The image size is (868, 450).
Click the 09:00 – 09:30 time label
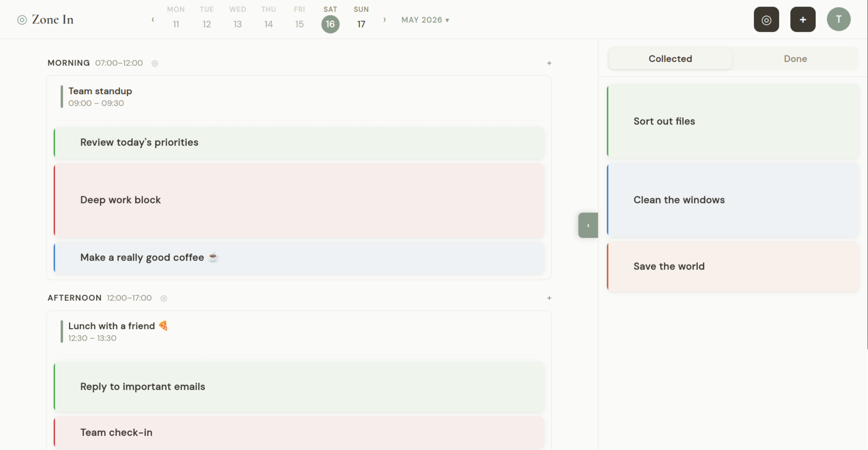tap(96, 103)
